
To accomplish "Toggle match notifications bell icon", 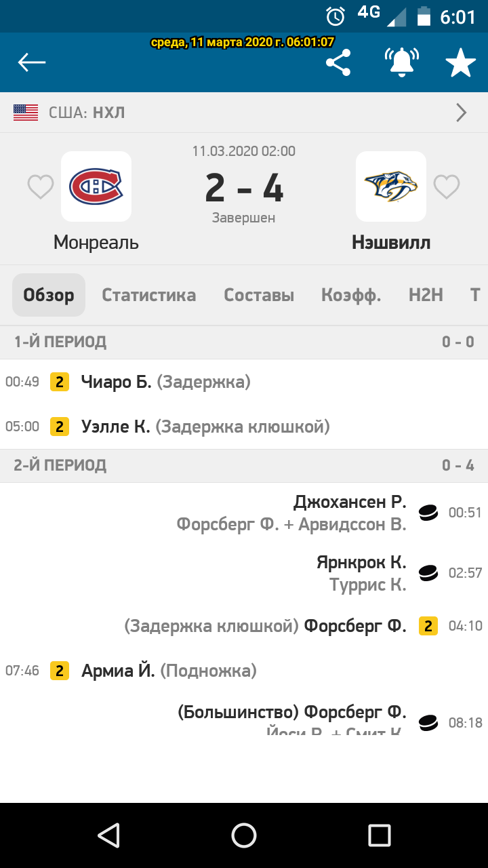I will 401,62.
